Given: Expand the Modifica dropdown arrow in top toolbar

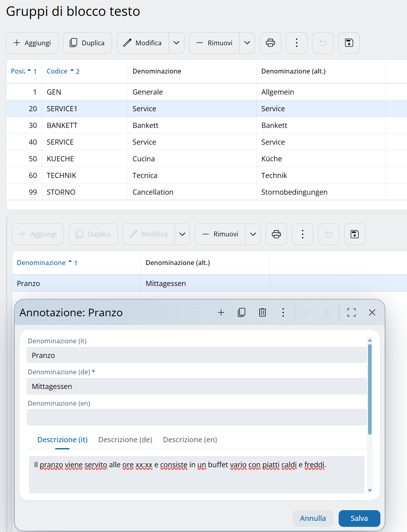Looking at the screenshot, I should coord(176,43).
